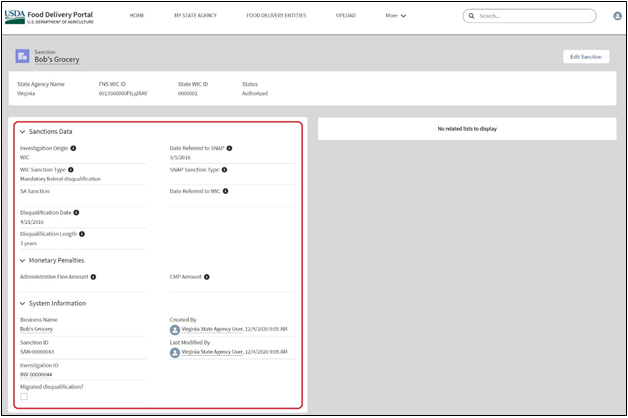Open the More navigation dropdown
Viewport: 628px width, 418px height.
pos(396,16)
